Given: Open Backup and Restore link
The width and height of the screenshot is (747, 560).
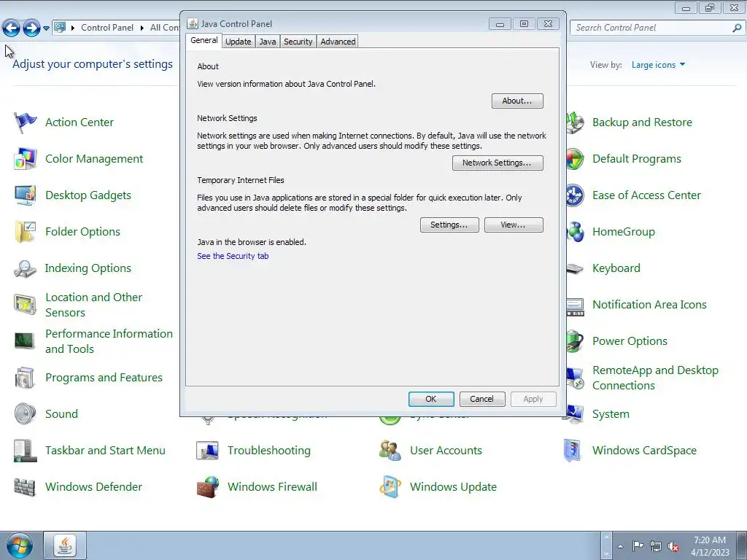Looking at the screenshot, I should (642, 122).
